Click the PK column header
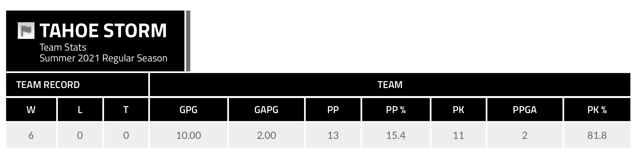Image resolution: width=644 pixels, height=163 pixels. (458, 110)
